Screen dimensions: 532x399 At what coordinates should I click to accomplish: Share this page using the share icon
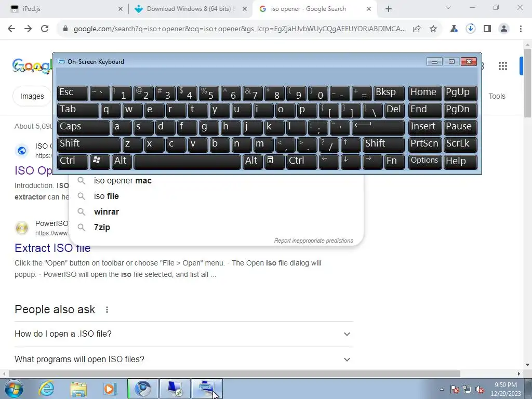point(417,29)
